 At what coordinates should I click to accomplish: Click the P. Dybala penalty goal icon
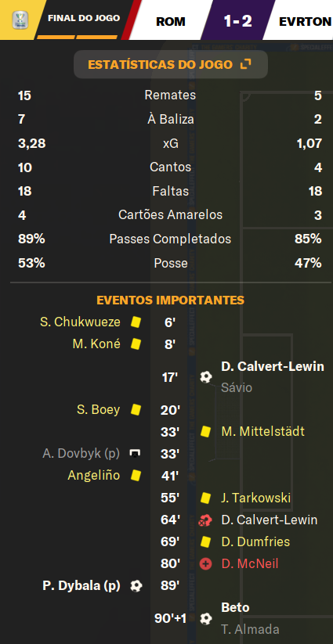(x=136, y=585)
